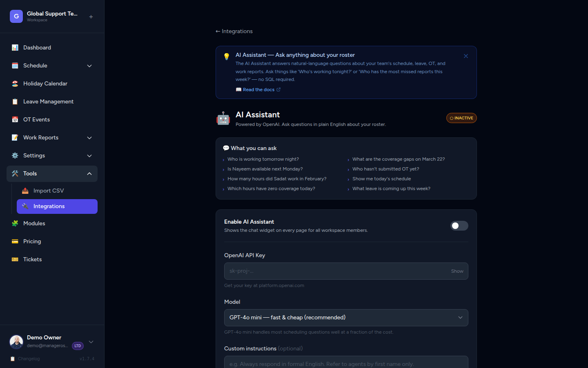588x368 pixels.
Task: Enable the AI Assistant toggle switch
Action: pyautogui.click(x=459, y=225)
